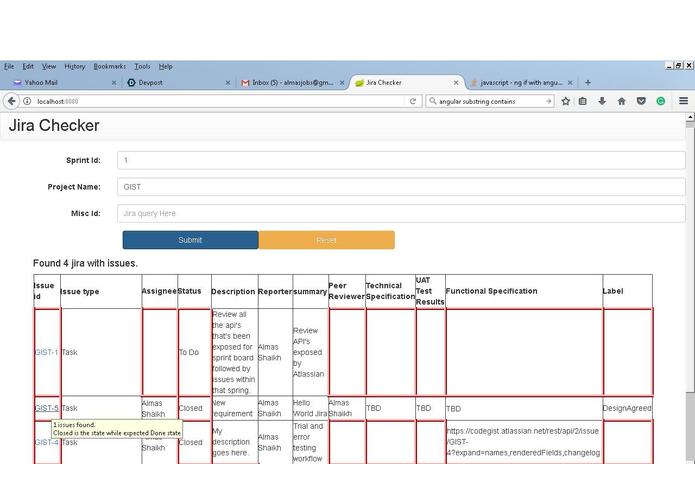Open the Tools menu
The image size is (695, 494).
click(x=142, y=66)
